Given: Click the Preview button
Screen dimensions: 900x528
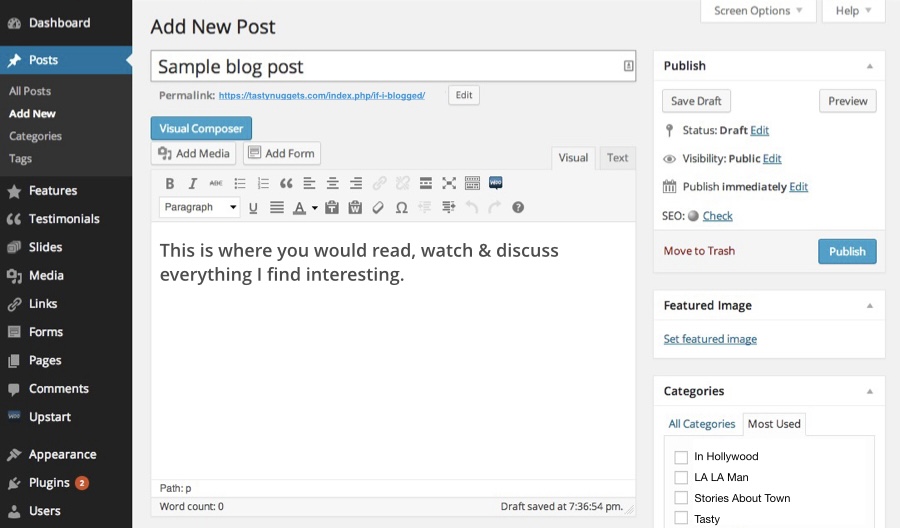Looking at the screenshot, I should [848, 101].
